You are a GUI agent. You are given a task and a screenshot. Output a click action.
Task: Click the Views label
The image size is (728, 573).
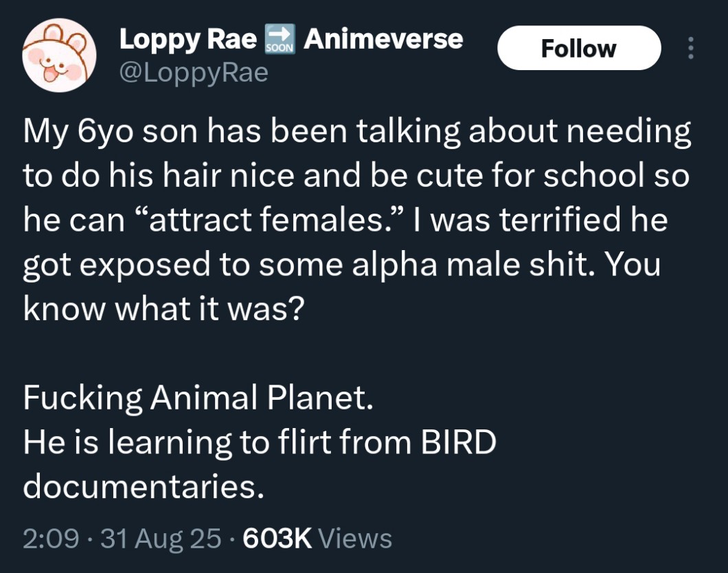[355, 538]
